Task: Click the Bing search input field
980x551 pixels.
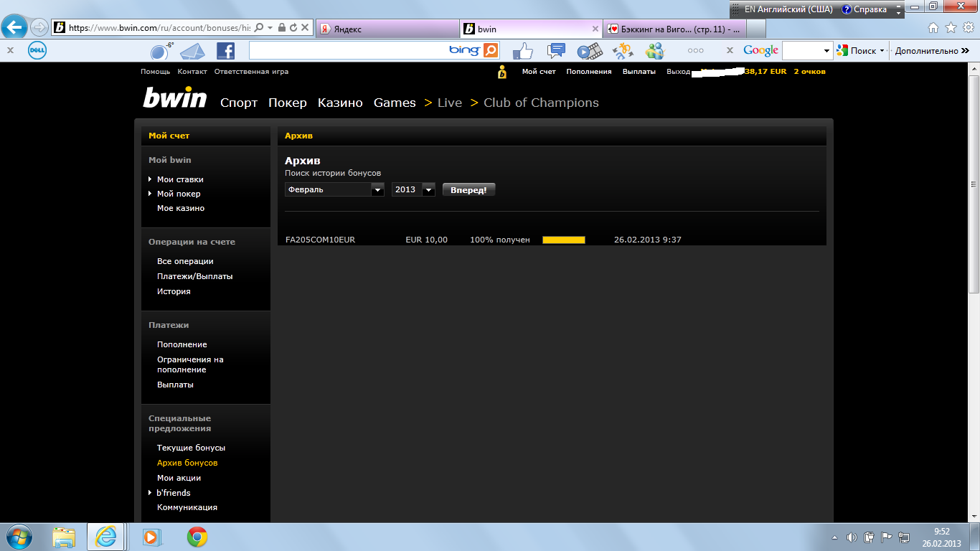Action: tap(348, 50)
